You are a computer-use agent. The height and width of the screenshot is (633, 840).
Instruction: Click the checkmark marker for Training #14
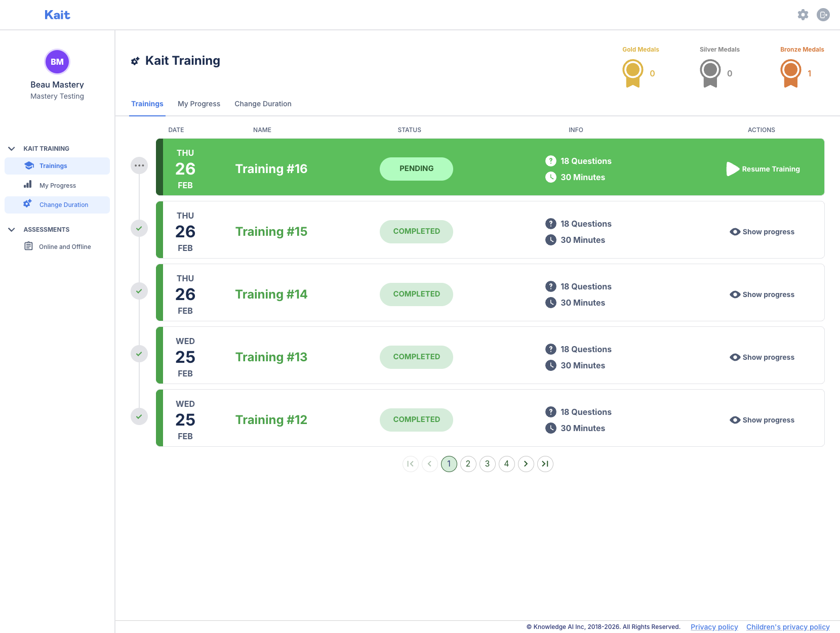pyautogui.click(x=139, y=291)
